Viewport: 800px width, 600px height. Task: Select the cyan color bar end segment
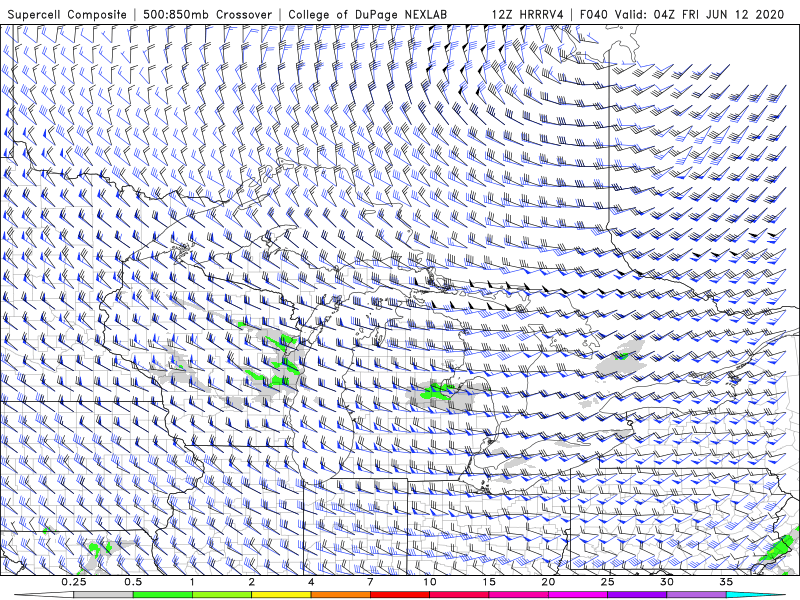point(755,595)
